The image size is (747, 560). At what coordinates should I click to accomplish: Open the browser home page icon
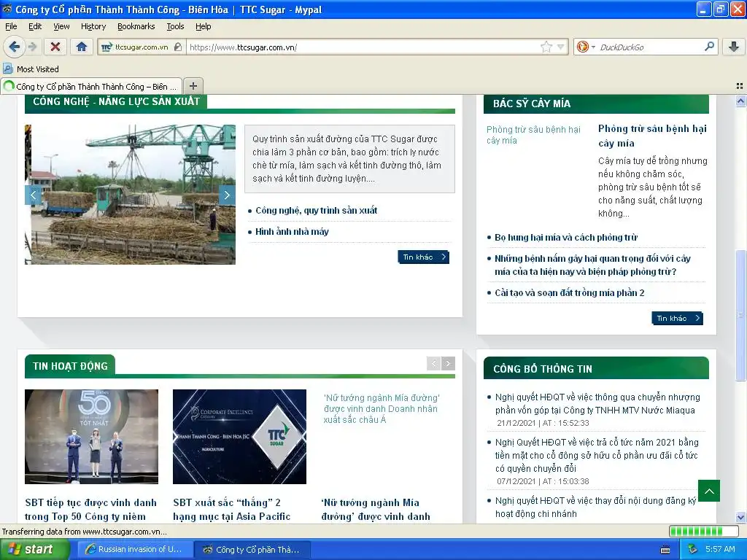coord(82,47)
